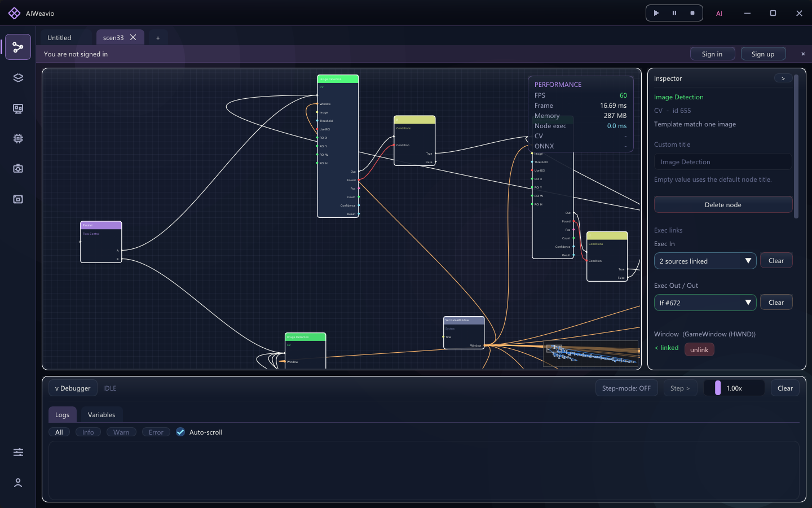Collapse the Debugger panel
Image resolution: width=812 pixels, height=508 pixels.
tap(73, 388)
